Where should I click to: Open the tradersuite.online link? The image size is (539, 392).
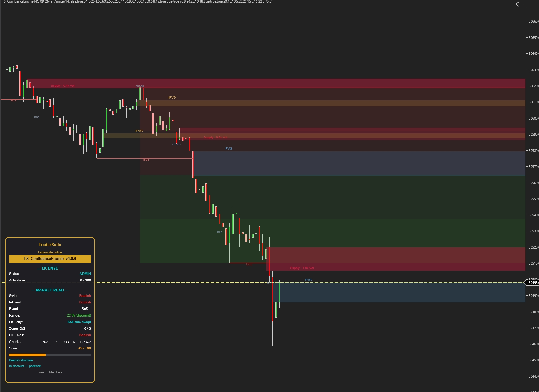coord(50,252)
